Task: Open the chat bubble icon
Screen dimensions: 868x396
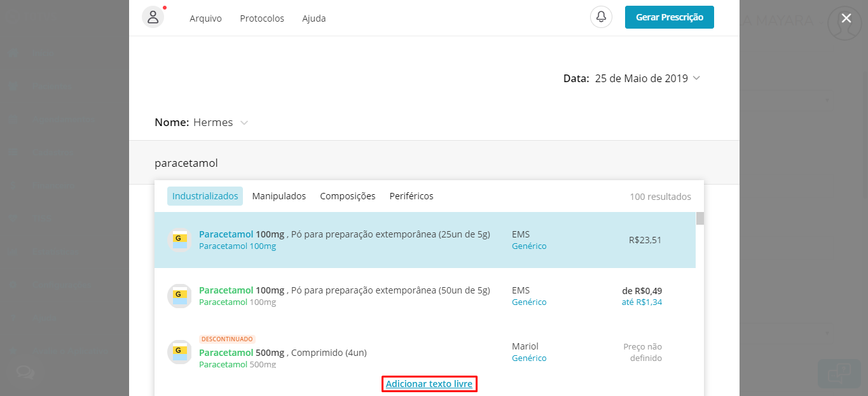Action: 25,372
